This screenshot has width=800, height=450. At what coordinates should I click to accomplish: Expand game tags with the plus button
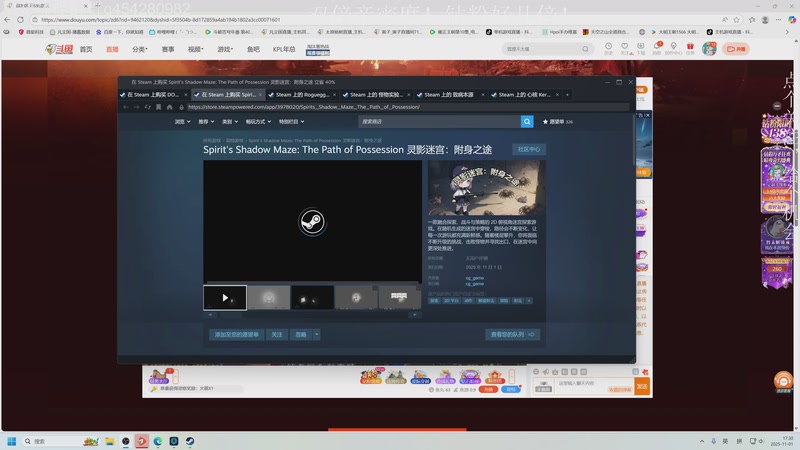529,301
